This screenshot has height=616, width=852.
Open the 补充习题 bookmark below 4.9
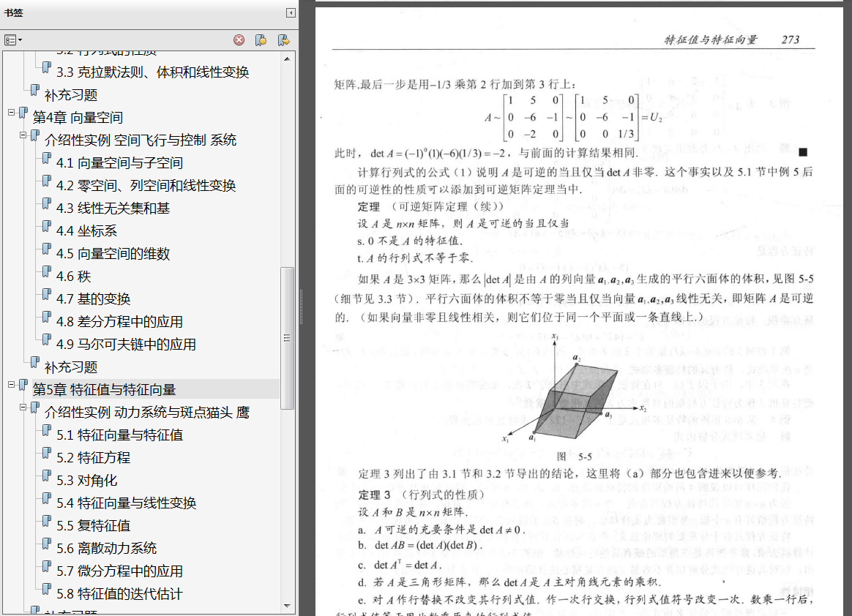71,367
